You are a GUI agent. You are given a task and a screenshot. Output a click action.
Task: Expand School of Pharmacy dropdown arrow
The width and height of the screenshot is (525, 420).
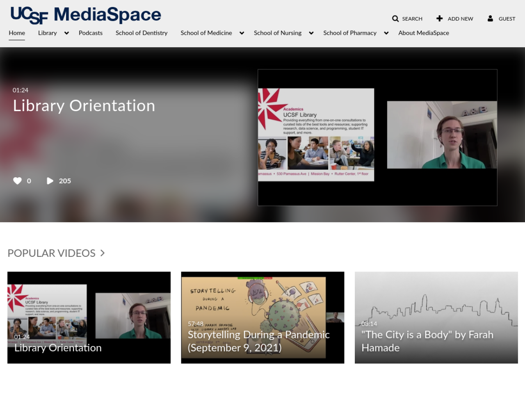(386, 33)
